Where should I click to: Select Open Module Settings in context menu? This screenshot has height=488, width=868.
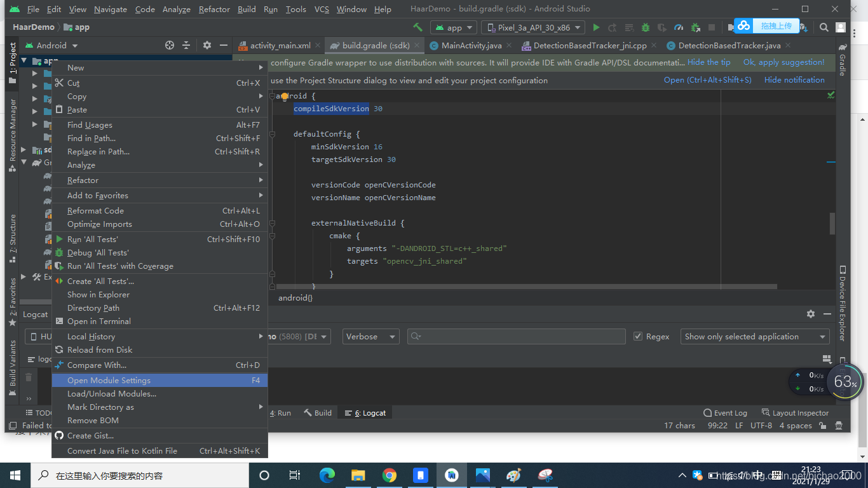[159, 380]
